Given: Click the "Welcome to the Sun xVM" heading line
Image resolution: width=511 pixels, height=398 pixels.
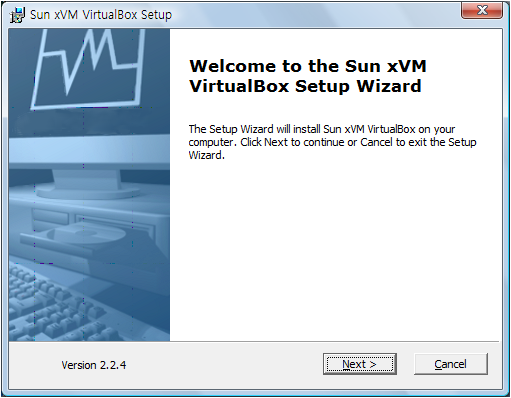Looking at the screenshot, I should pos(308,66).
